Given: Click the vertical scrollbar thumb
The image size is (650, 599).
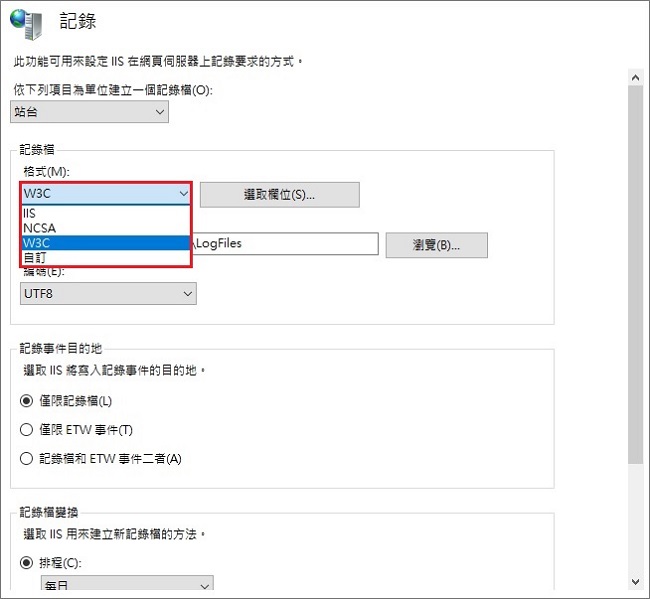Looking at the screenshot, I should point(634,270).
